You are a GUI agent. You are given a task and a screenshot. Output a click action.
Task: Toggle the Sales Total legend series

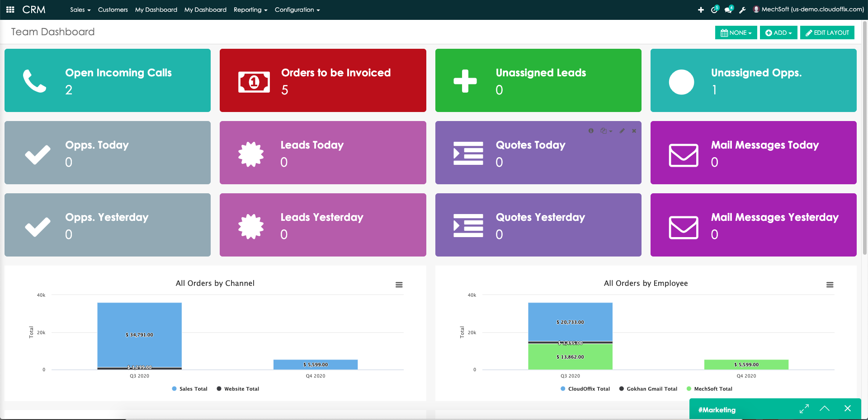point(189,389)
